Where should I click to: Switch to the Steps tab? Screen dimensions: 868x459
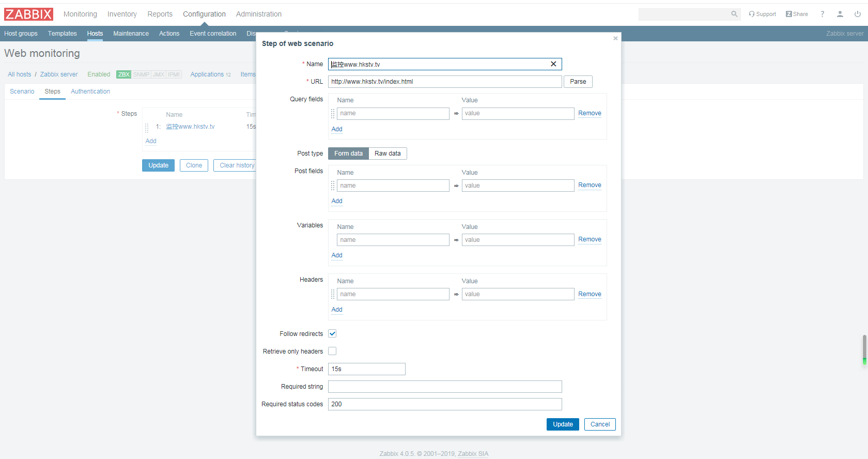tap(52, 91)
